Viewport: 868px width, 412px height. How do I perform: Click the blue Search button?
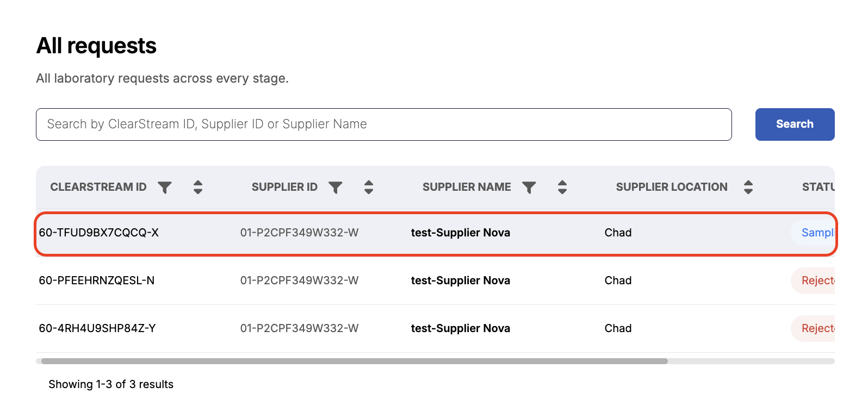795,124
